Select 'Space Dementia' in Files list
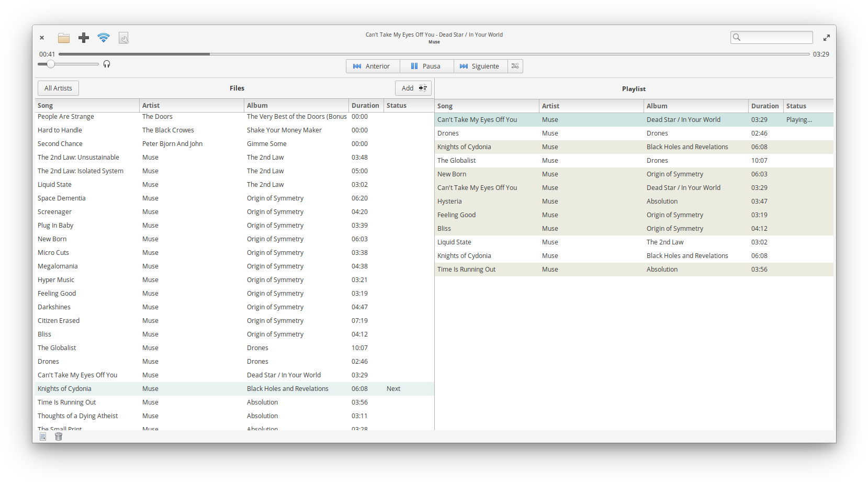The height and width of the screenshot is (482, 868). pyautogui.click(x=234, y=198)
